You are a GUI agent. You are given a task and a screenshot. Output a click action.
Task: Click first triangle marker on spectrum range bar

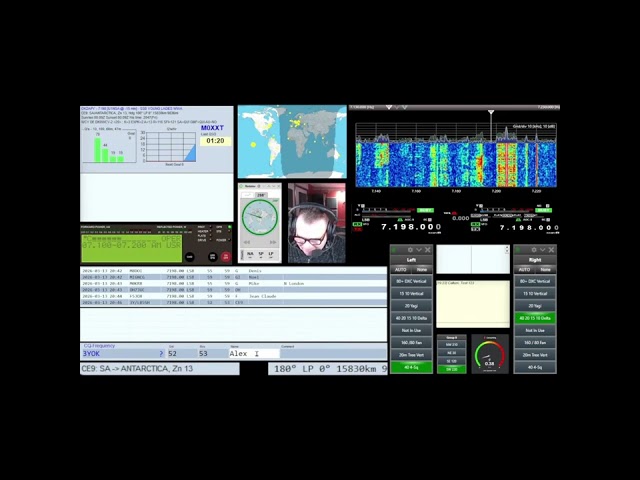point(389,107)
